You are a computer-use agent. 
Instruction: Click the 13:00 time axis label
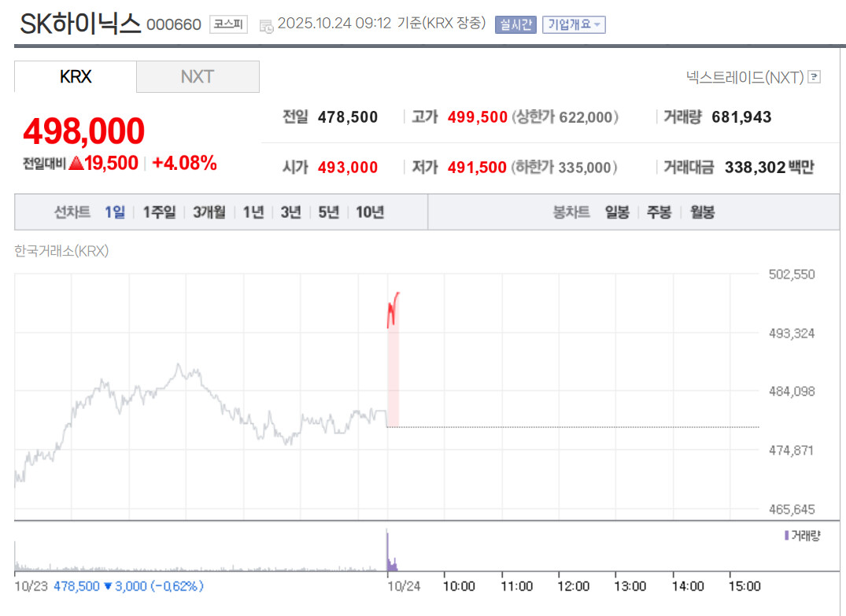(x=630, y=586)
